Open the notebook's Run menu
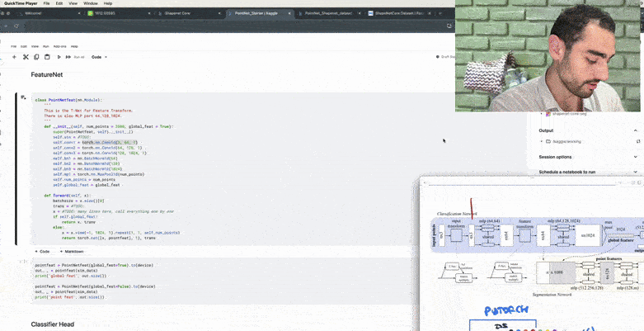This screenshot has height=331, width=644. [46, 46]
